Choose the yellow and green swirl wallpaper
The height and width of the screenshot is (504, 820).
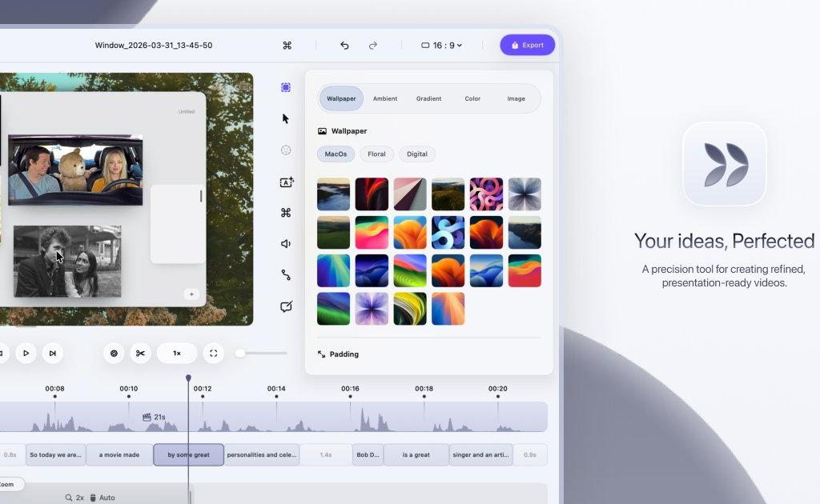tap(410, 309)
